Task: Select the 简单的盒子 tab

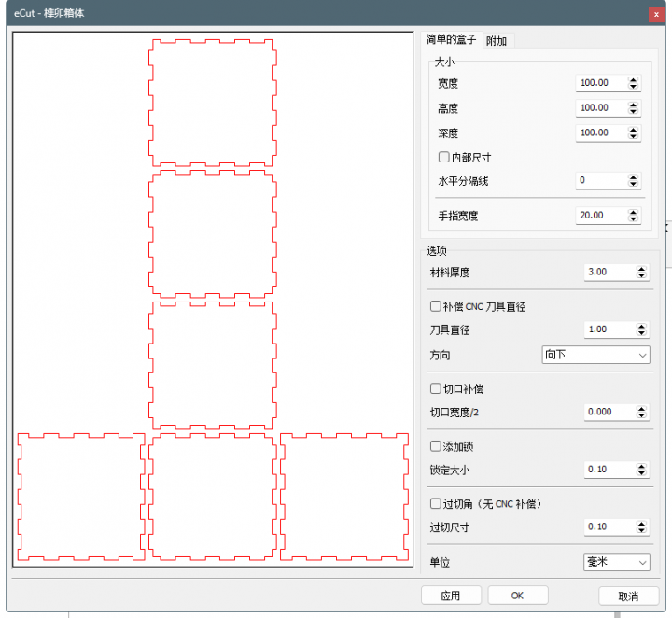Action: (451, 40)
